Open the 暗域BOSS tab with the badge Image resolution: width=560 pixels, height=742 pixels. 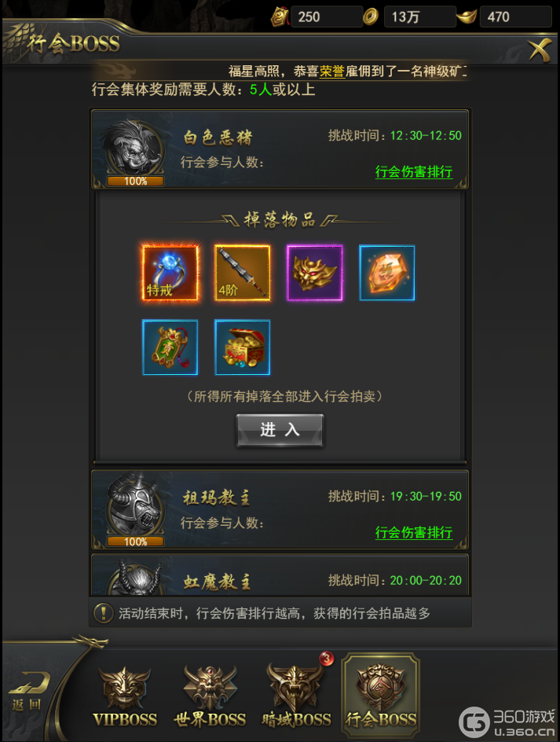click(297, 696)
